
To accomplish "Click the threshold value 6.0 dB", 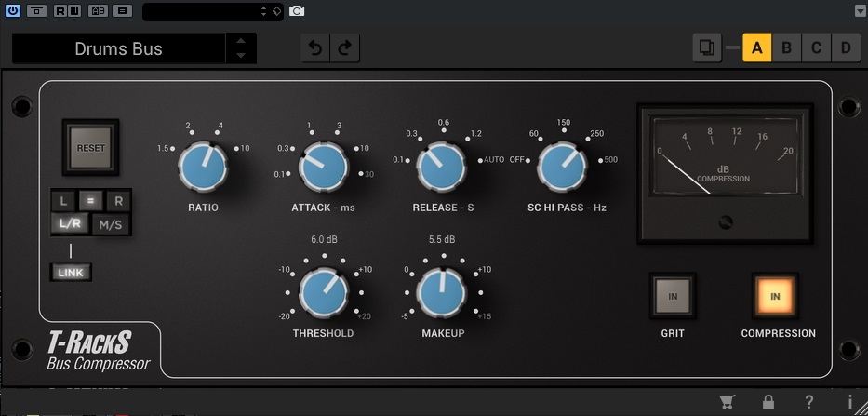I will 324,240.
